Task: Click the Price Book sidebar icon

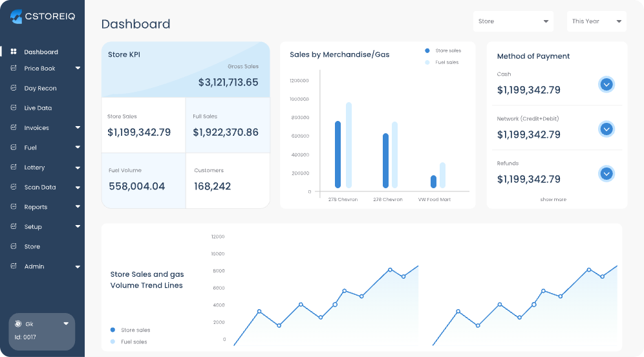Action: click(14, 68)
